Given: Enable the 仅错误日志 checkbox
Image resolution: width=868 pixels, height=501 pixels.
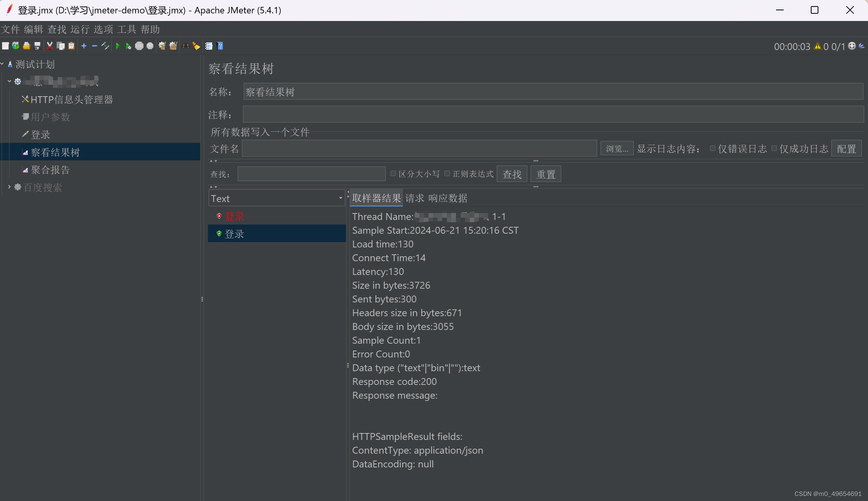Looking at the screenshot, I should click(712, 149).
